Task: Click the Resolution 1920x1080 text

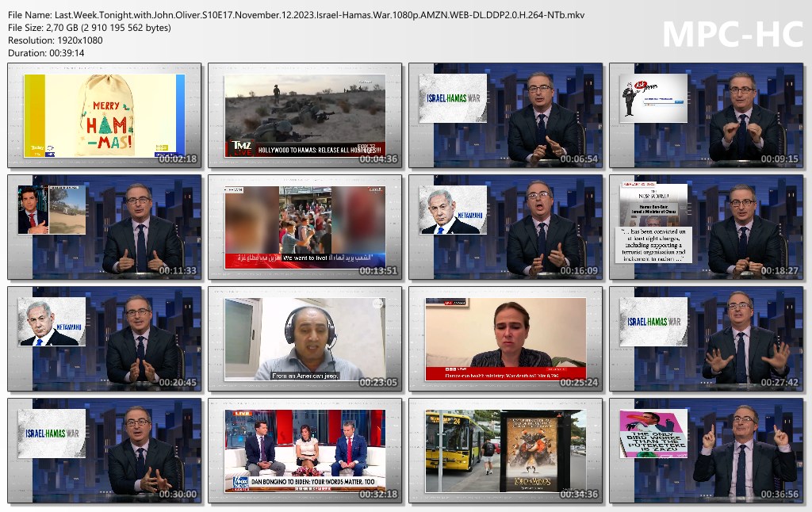Action: [55, 40]
